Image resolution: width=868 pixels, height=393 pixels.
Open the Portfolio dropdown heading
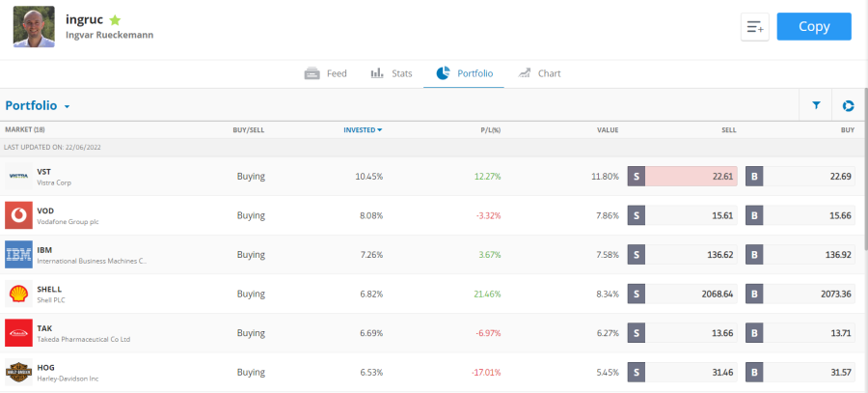pyautogui.click(x=38, y=106)
